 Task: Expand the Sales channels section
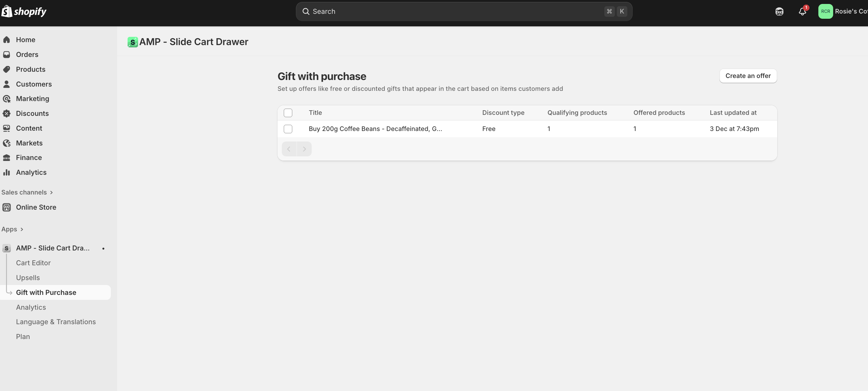click(51, 192)
